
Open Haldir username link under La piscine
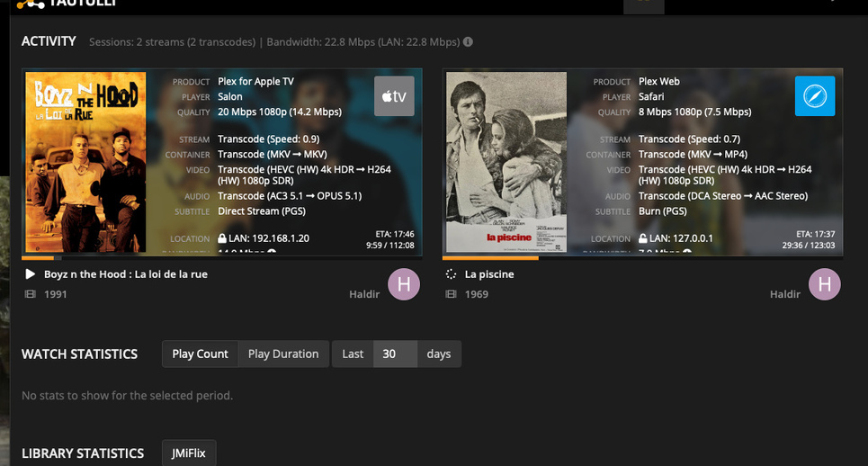coord(785,294)
